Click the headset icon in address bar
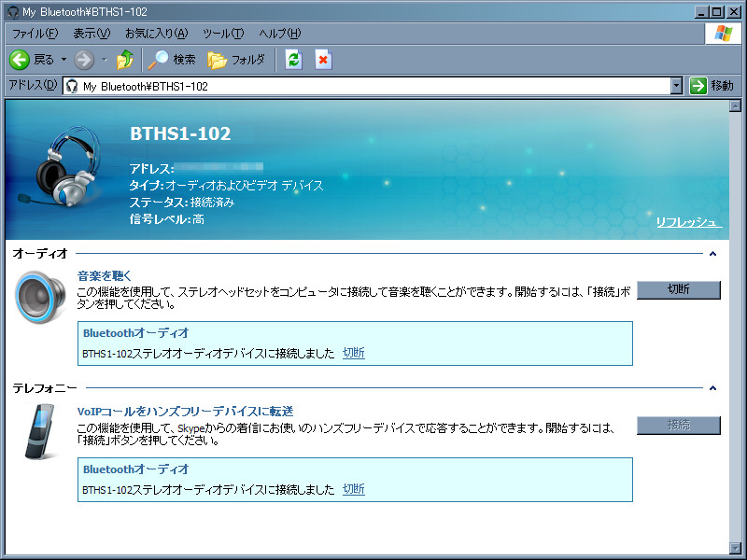The width and height of the screenshot is (747, 560). (72, 86)
